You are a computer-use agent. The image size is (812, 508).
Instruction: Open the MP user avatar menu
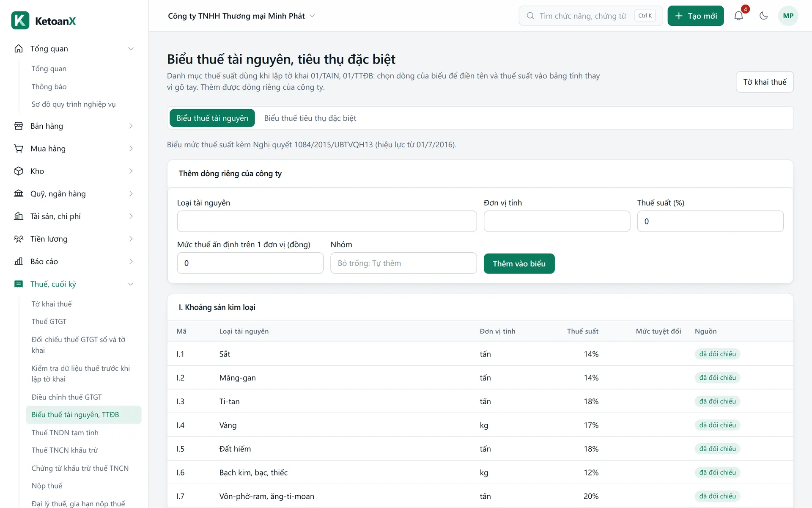(788, 16)
